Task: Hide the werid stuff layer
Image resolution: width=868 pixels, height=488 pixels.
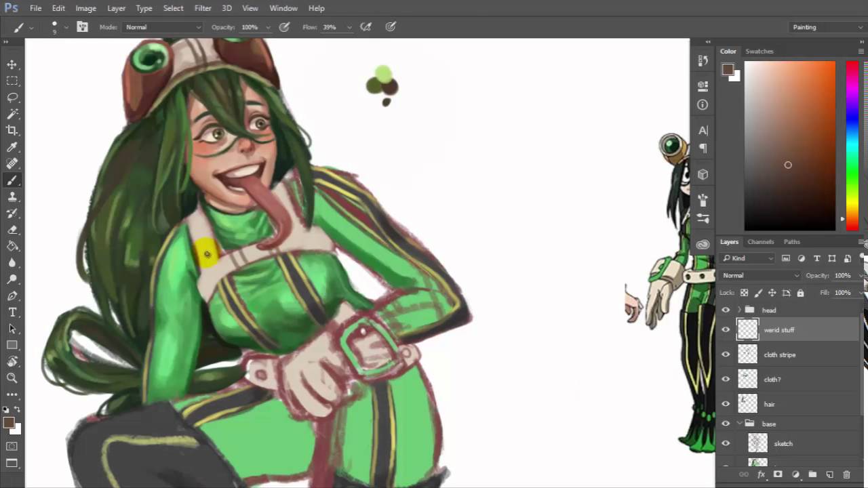Action: point(726,330)
